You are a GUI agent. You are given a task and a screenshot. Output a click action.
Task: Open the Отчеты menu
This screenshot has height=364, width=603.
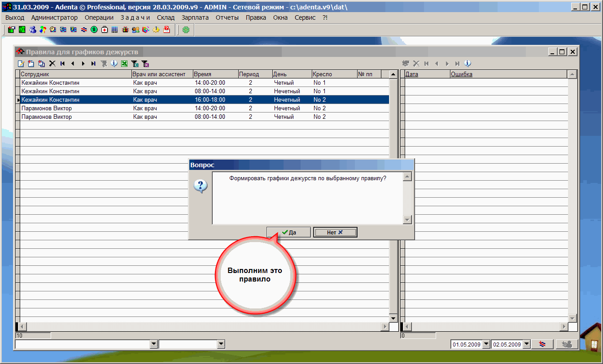pyautogui.click(x=227, y=17)
